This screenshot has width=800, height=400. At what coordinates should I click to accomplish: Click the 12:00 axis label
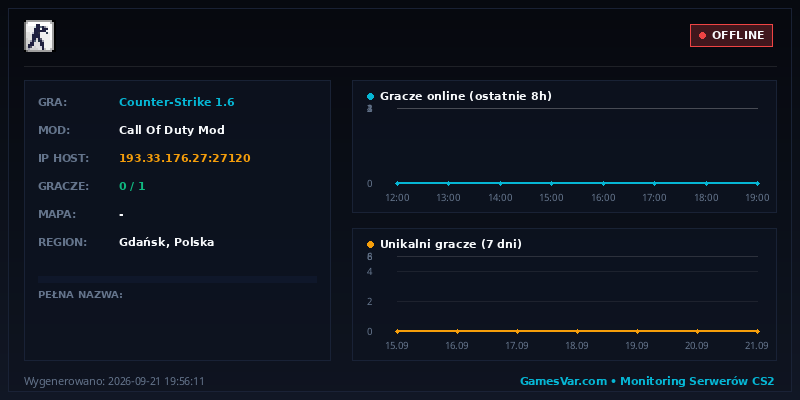(397, 197)
